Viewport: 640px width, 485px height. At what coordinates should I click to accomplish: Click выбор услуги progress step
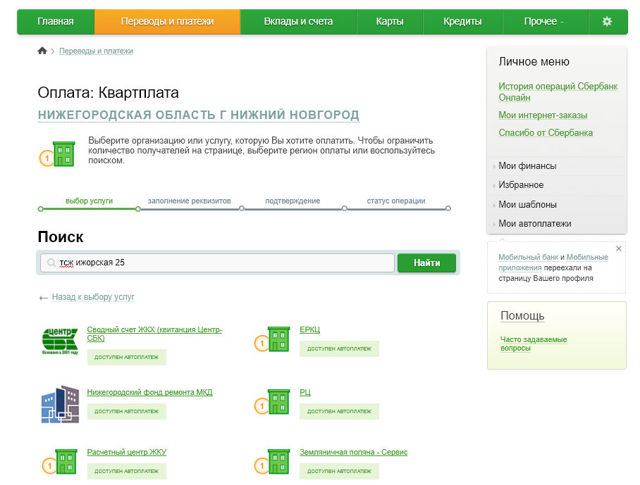tap(89, 201)
